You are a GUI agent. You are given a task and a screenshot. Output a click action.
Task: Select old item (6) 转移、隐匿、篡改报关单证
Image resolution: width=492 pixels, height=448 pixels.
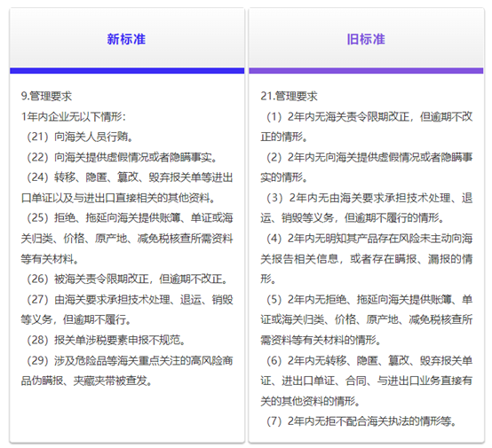[x=367, y=381]
